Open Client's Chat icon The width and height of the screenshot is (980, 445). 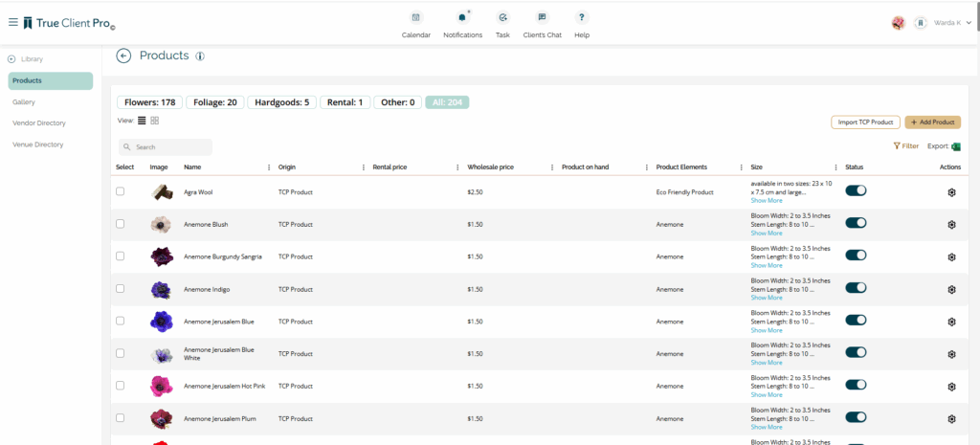pyautogui.click(x=542, y=17)
